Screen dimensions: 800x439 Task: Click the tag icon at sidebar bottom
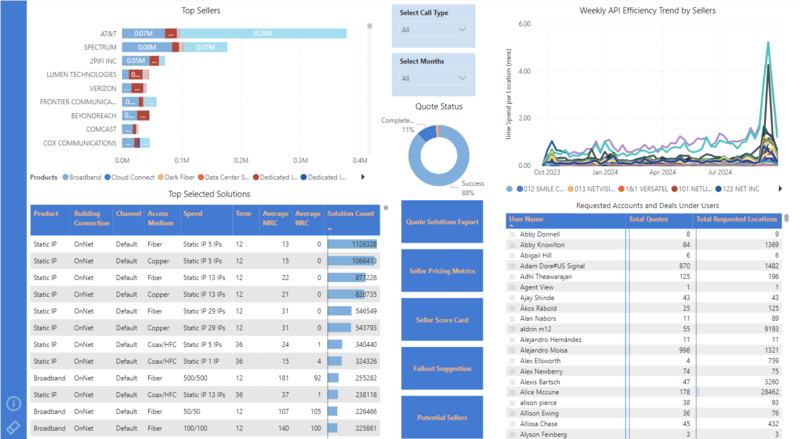[x=14, y=427]
